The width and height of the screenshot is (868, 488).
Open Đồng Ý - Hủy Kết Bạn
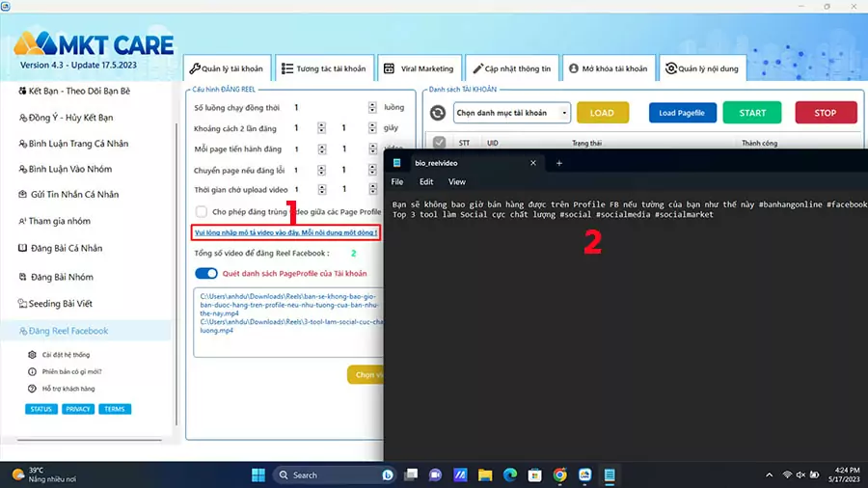point(66,118)
